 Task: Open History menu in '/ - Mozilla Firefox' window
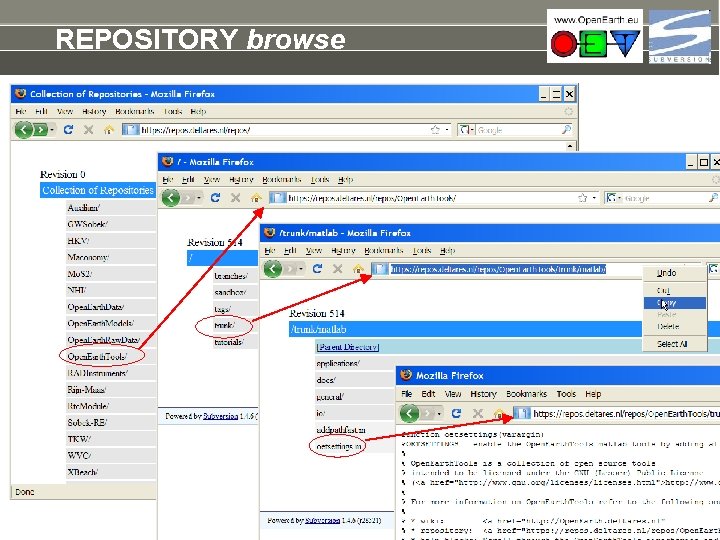241,179
